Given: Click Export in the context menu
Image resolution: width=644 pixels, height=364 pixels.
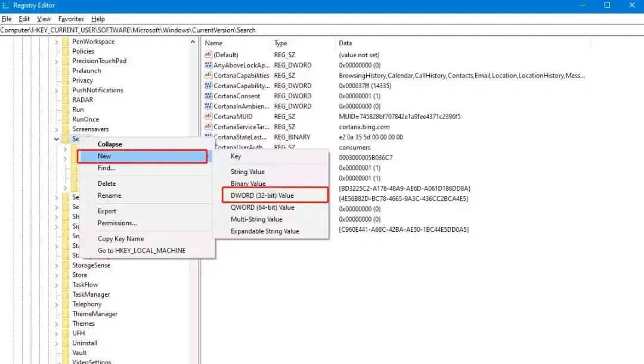Looking at the screenshot, I should pyautogui.click(x=107, y=211).
